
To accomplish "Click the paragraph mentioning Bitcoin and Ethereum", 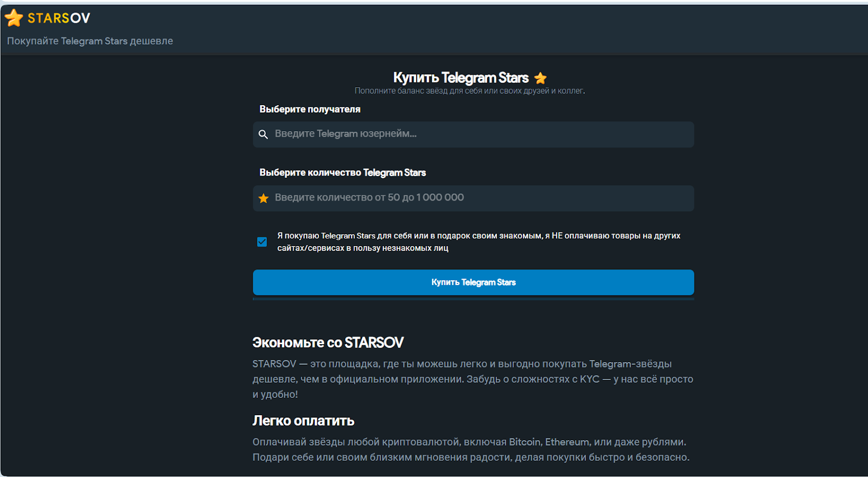I will [x=470, y=449].
